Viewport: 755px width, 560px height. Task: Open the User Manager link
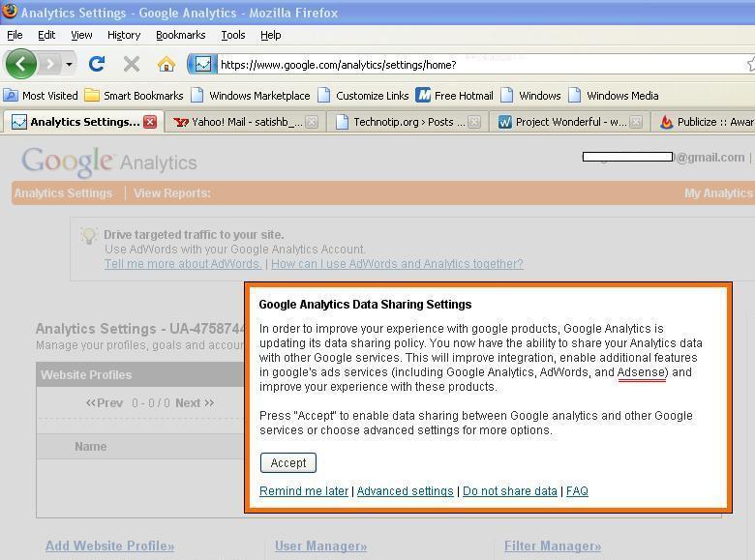coord(320,546)
